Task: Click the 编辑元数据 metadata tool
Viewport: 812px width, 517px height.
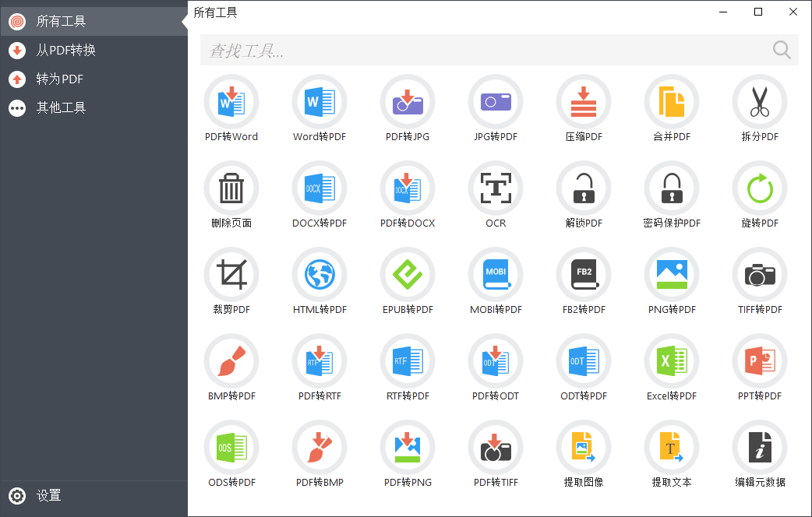Action: coord(760,448)
